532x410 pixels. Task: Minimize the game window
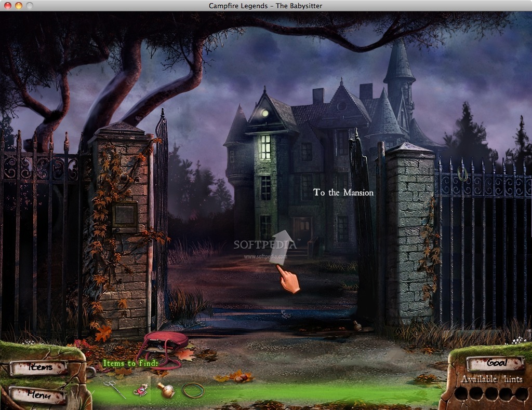click(18, 5)
